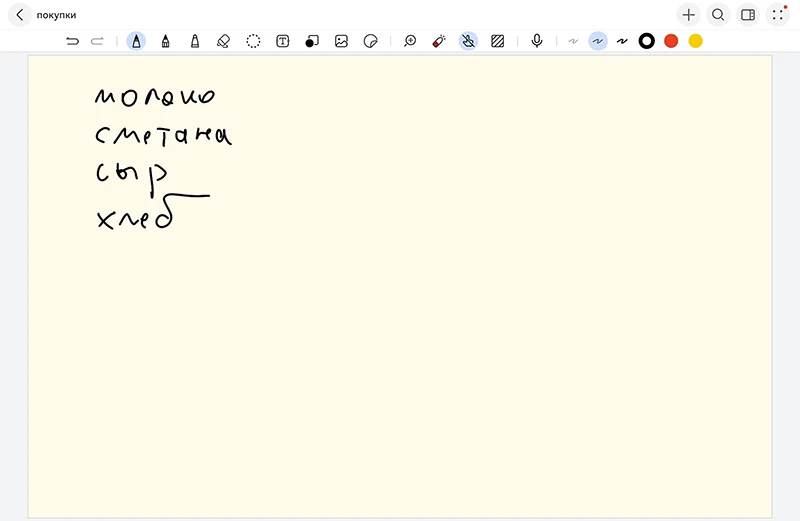This screenshot has width=800, height=521.
Task: Select the Lasso selection tool
Action: [x=254, y=41]
